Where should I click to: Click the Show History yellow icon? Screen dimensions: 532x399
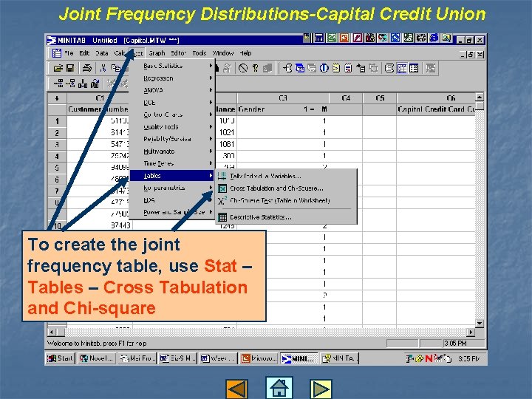[x=336, y=68]
